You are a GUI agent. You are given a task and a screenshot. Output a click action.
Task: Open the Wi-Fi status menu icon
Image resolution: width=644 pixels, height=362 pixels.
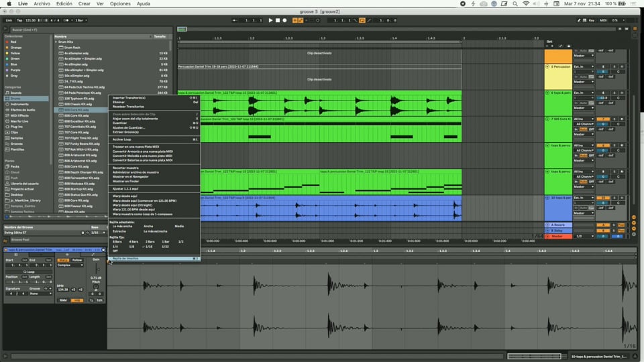click(x=526, y=4)
